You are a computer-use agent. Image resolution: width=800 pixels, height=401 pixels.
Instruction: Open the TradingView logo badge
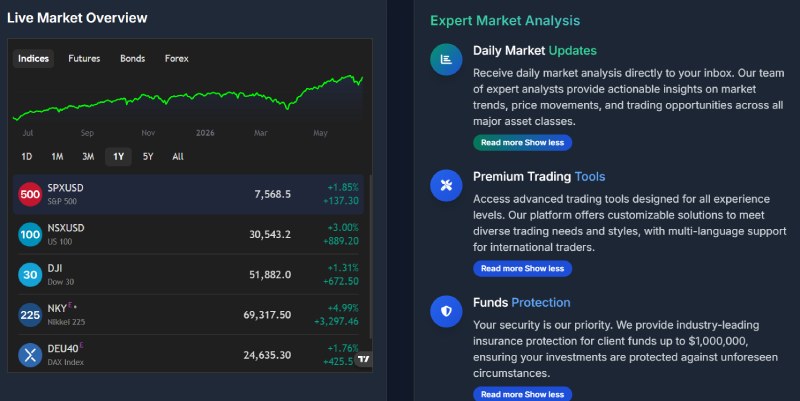[x=363, y=359]
